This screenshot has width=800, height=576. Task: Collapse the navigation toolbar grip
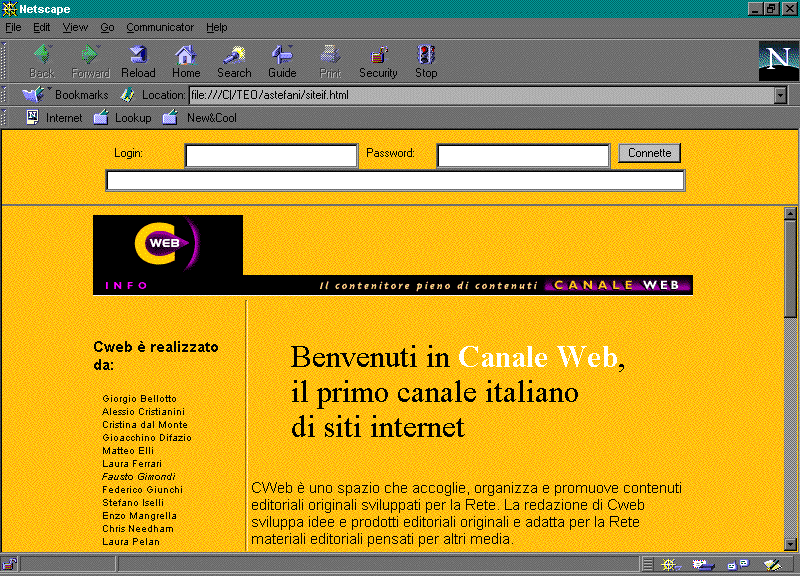[x=4, y=61]
